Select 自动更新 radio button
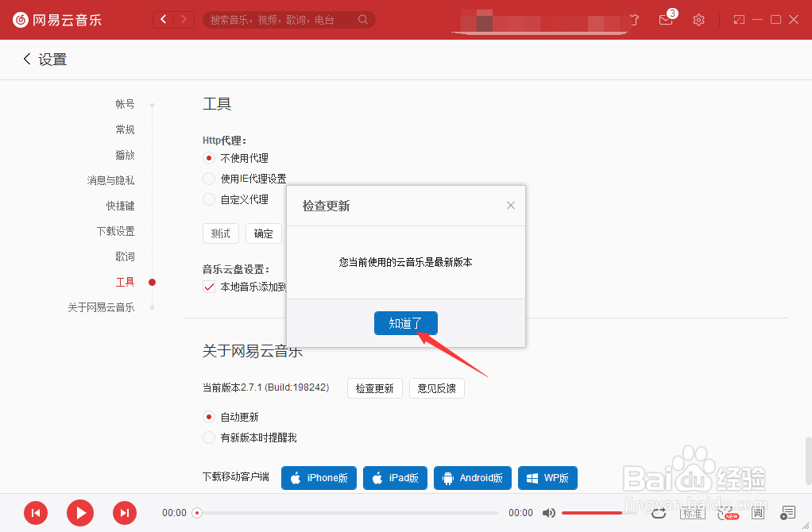 tap(209, 417)
